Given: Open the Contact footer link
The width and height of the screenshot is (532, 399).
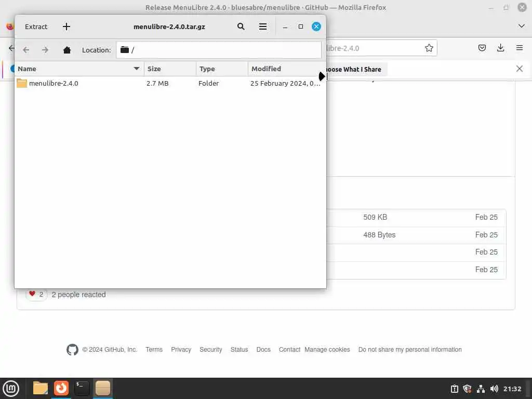Looking at the screenshot, I should [289, 350].
